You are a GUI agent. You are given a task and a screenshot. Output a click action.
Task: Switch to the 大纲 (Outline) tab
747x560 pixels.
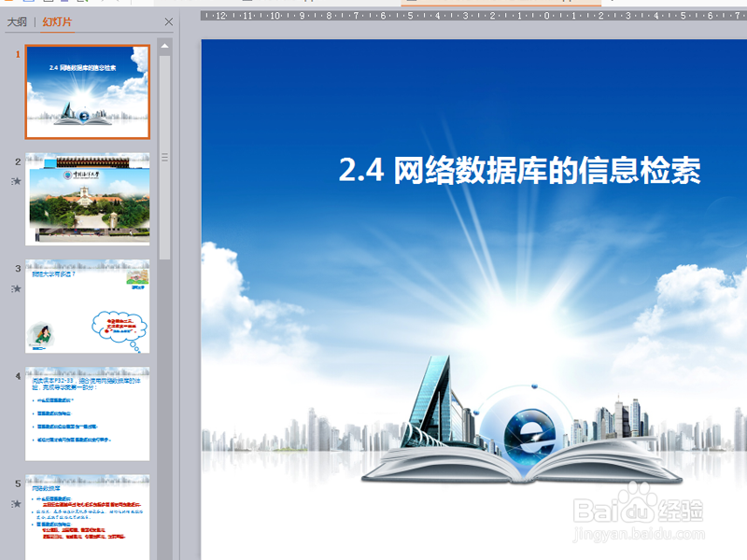coord(21,22)
